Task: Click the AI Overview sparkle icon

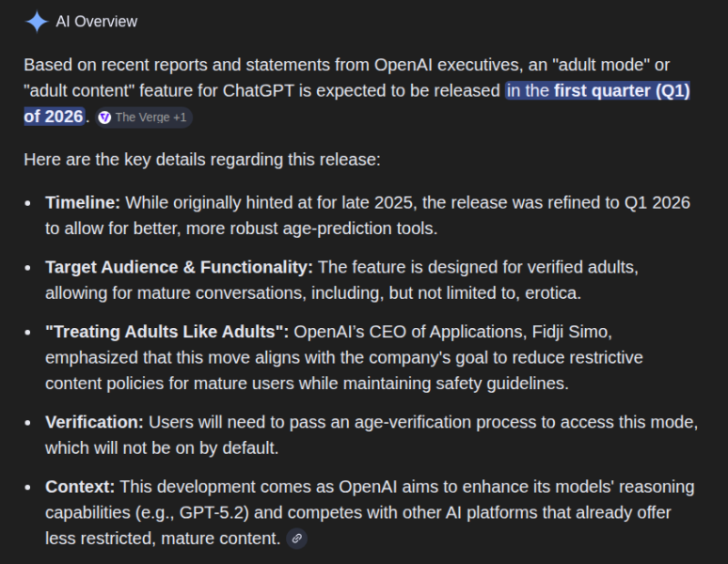Action: [36, 22]
